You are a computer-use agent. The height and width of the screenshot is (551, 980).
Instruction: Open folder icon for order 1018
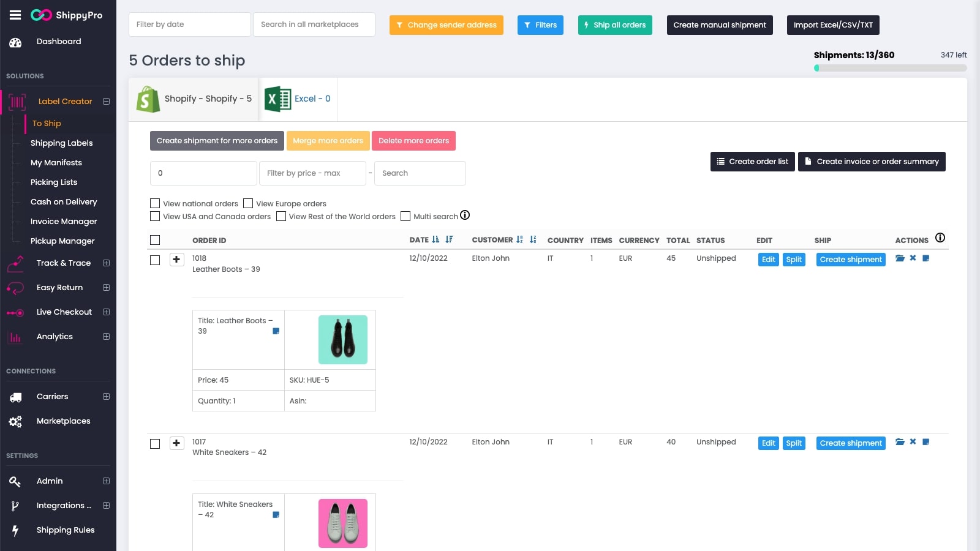pyautogui.click(x=900, y=258)
